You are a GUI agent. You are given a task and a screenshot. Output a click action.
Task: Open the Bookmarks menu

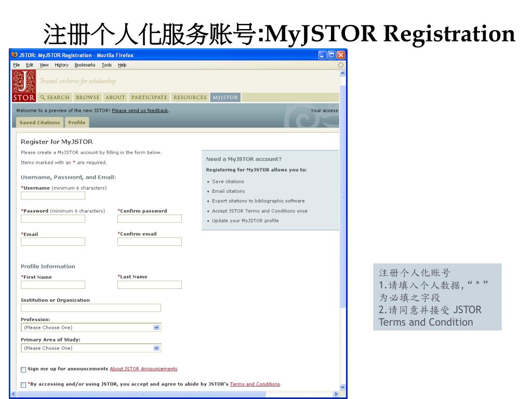tap(85, 65)
